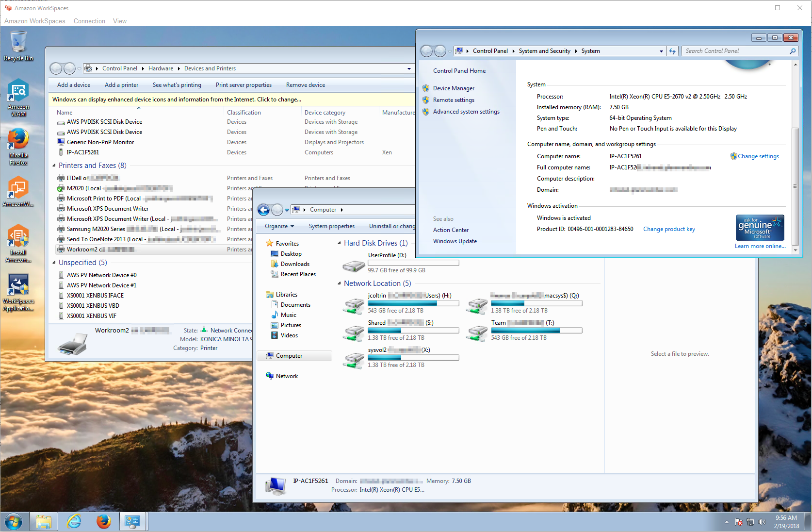Viewport: 812px width, 532px height.
Task: Select Network in navigation pane
Action: 287,376
